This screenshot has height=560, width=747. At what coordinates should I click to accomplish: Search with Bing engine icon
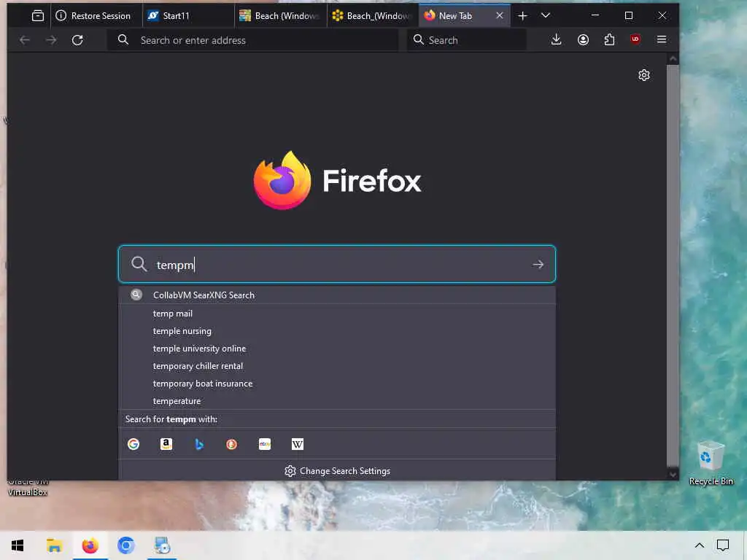(x=199, y=444)
